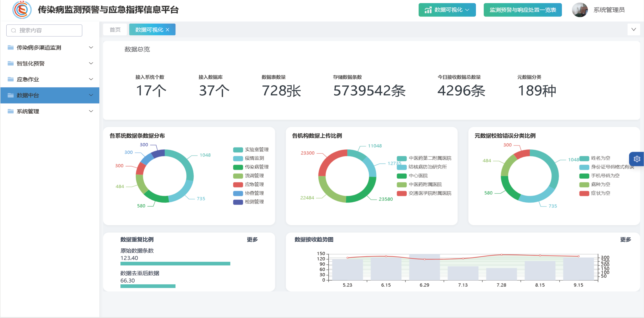
Task: Click the 37个 connected databases value
Action: pyautogui.click(x=214, y=91)
